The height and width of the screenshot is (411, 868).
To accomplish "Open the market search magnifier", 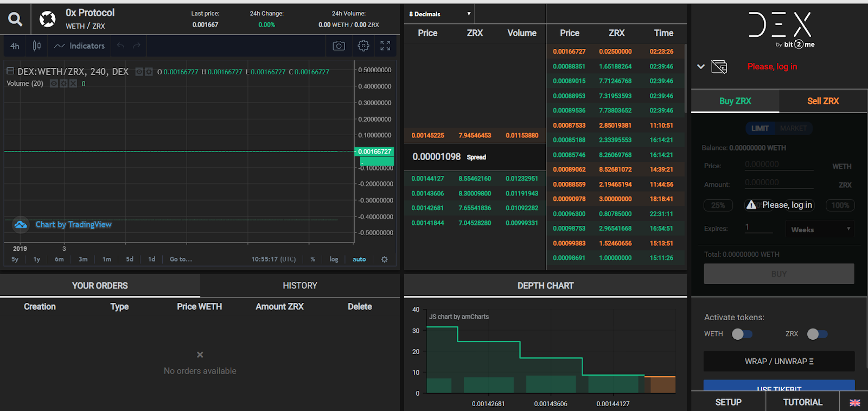I will tap(15, 20).
